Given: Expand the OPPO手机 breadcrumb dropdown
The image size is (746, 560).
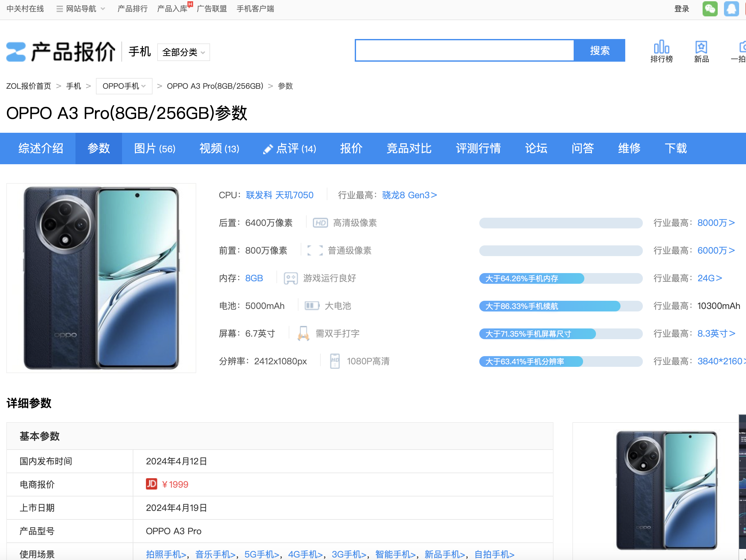Looking at the screenshot, I should 124,86.
